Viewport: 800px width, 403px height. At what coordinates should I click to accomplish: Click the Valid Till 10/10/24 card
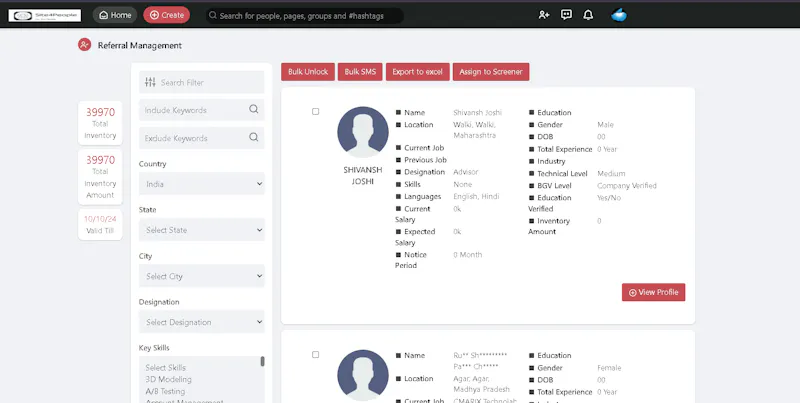[x=100, y=224]
